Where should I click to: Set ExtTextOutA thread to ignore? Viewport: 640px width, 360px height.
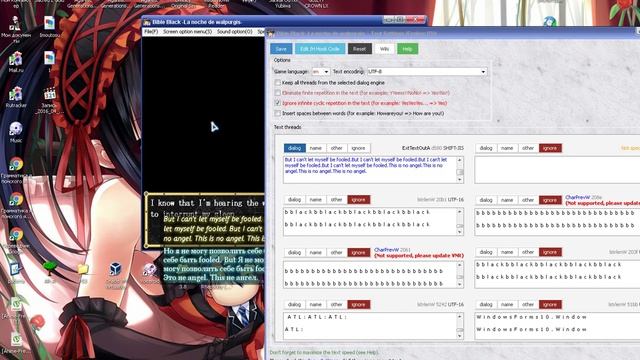click(358, 148)
